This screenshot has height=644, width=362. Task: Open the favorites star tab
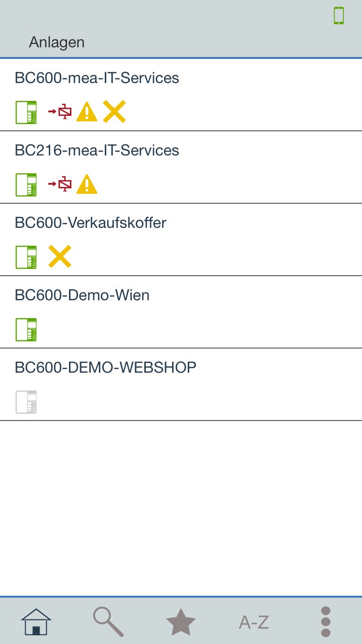pos(181,622)
